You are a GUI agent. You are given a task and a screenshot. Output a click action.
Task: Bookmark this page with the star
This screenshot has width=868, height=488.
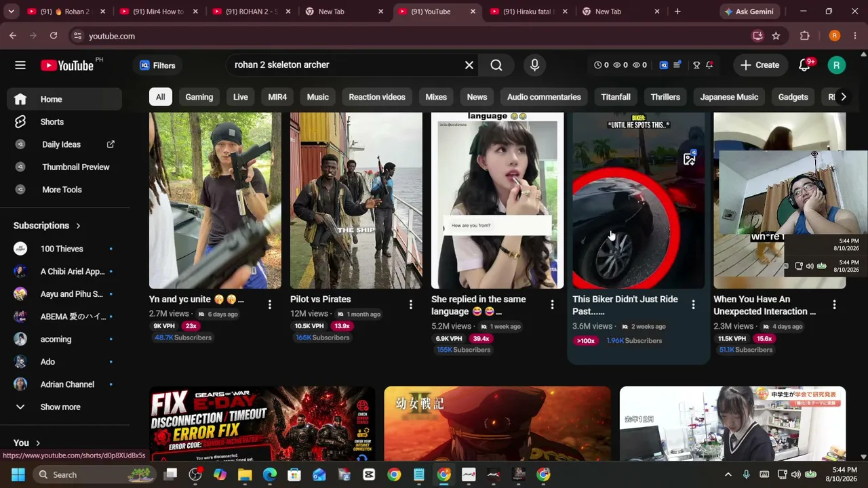point(776,36)
